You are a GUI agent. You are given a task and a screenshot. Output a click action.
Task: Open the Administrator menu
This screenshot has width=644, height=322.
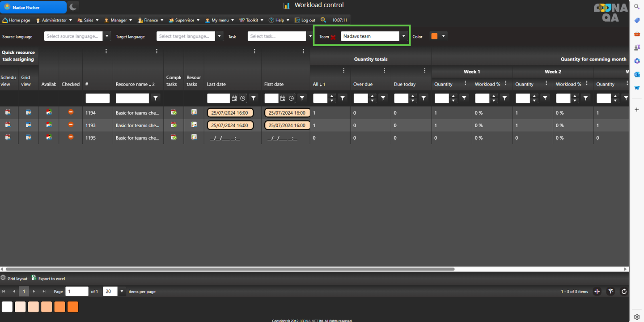[54, 20]
